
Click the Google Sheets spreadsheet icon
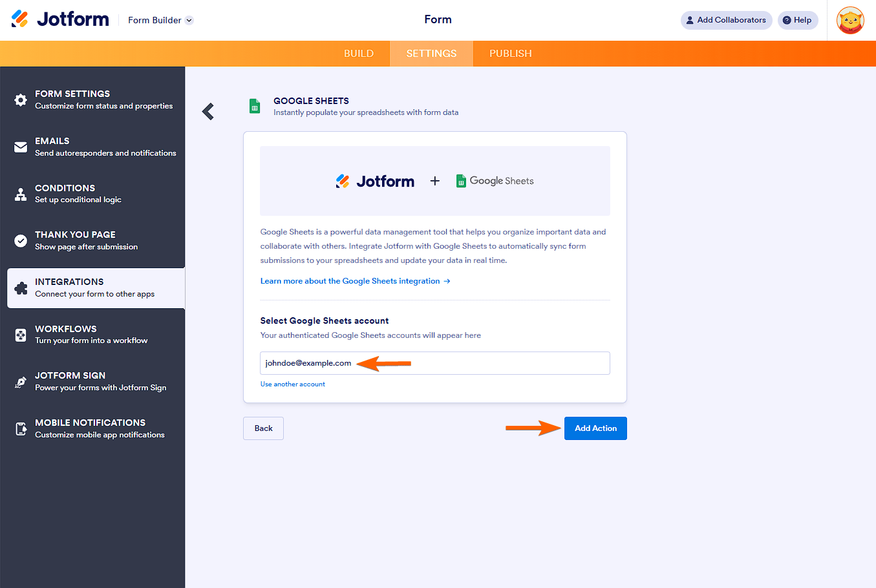click(x=254, y=106)
